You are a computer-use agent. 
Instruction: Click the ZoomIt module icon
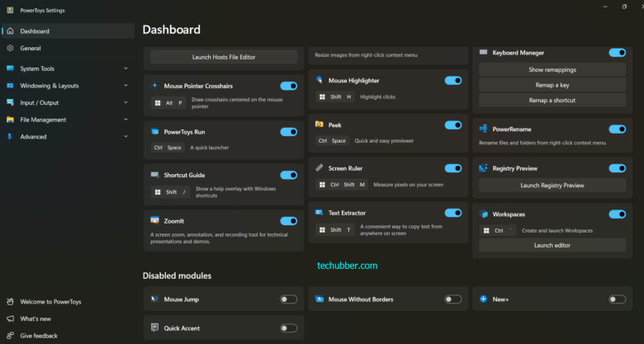[155, 220]
